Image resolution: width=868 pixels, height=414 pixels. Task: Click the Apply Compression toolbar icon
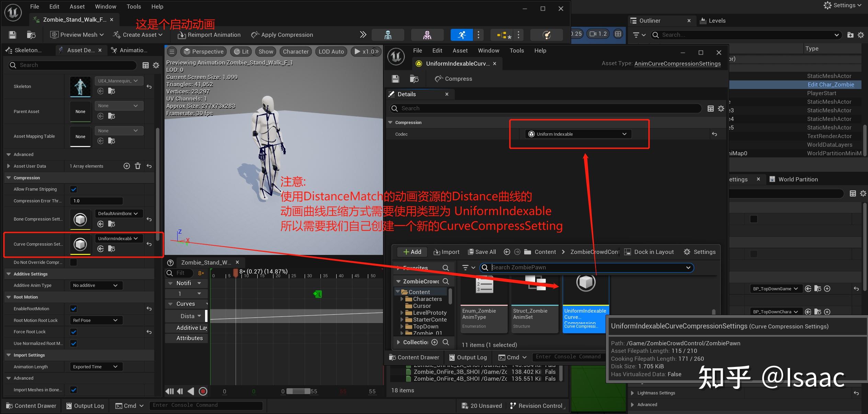(255, 34)
